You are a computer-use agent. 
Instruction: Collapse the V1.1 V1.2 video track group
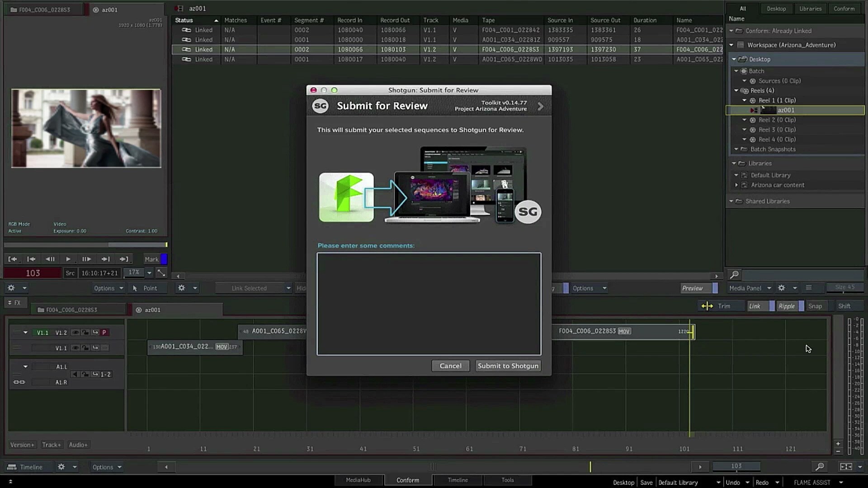[25, 333]
